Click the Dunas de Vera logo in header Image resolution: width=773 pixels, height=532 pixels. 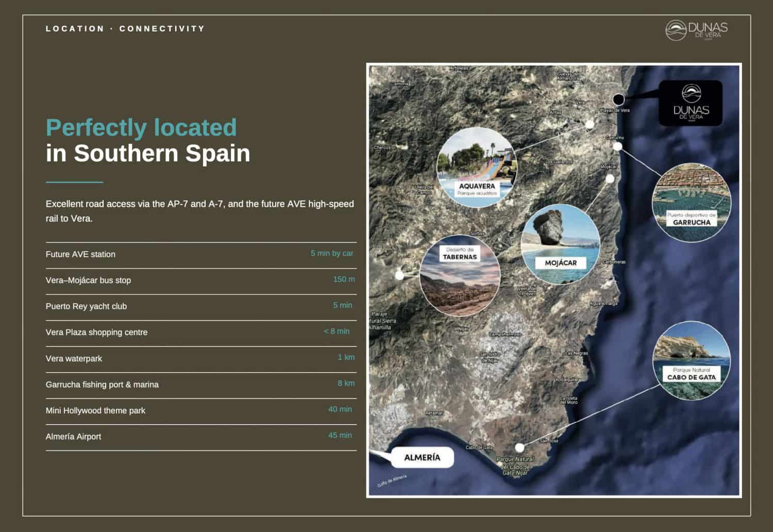point(696,30)
